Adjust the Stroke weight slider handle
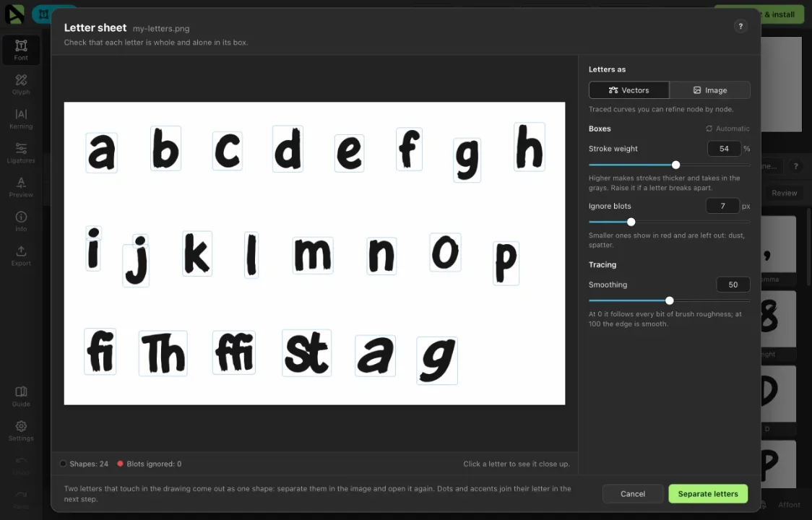This screenshot has height=520, width=812. [x=675, y=165]
